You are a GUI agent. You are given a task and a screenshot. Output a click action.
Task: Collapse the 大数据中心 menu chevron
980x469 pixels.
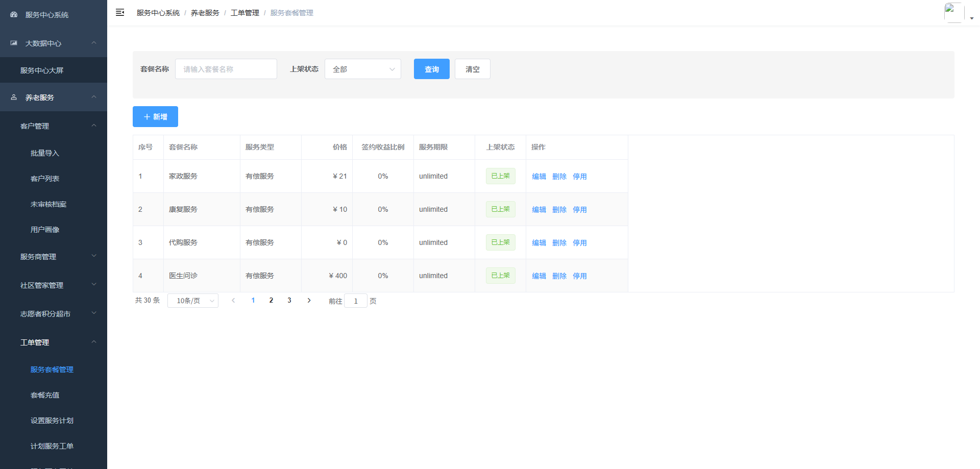tap(94, 43)
